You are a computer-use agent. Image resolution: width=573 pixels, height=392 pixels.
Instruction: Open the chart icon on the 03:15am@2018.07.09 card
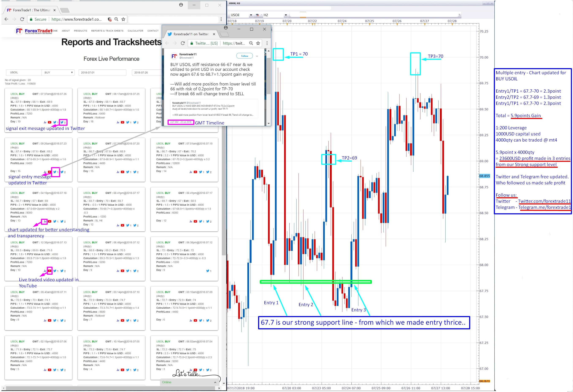pyautogui.click(x=191, y=320)
